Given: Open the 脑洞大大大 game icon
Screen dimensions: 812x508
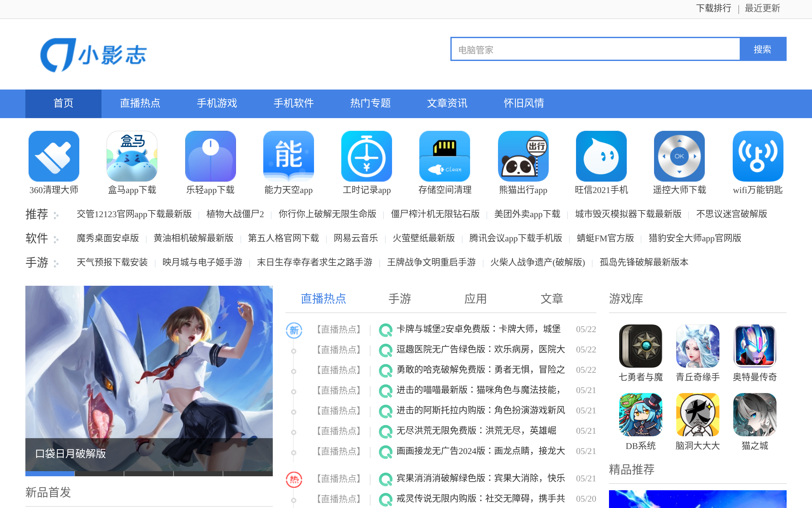Looking at the screenshot, I should (697, 415).
